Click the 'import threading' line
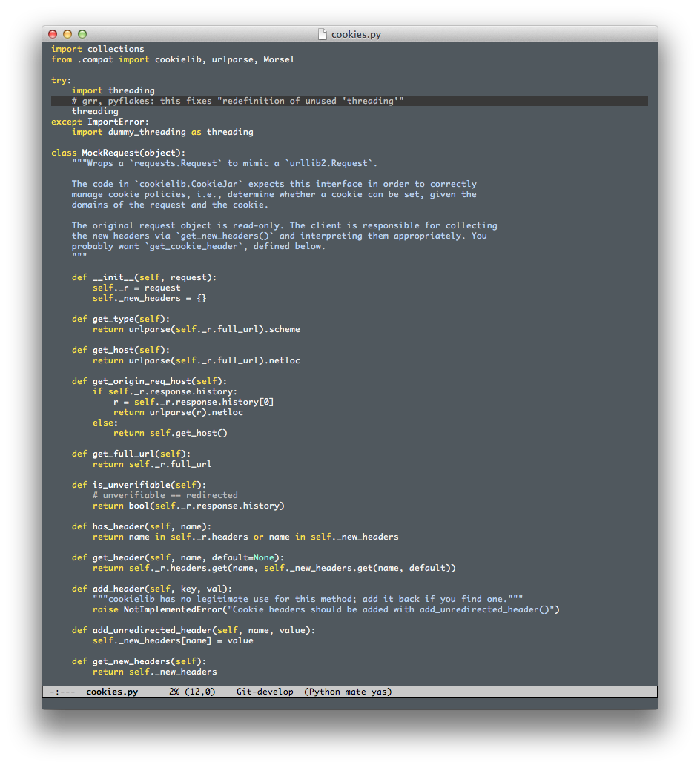This screenshot has height=768, width=700. [113, 90]
